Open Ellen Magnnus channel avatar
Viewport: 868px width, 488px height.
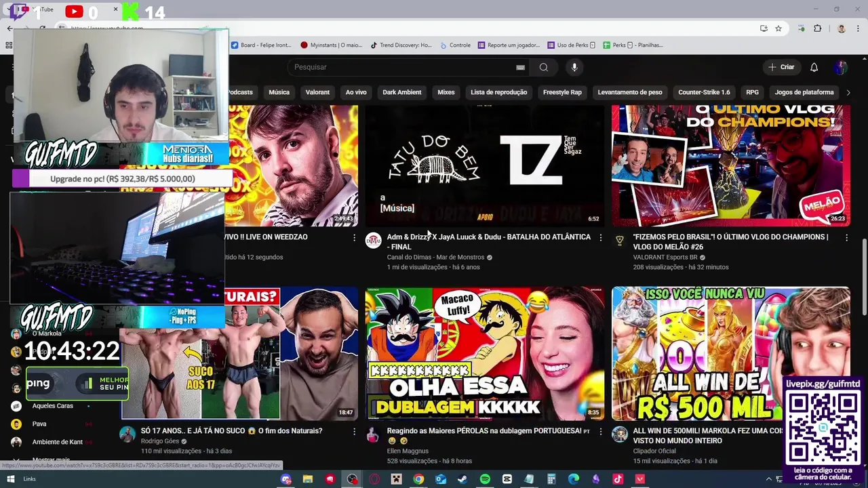(x=374, y=434)
